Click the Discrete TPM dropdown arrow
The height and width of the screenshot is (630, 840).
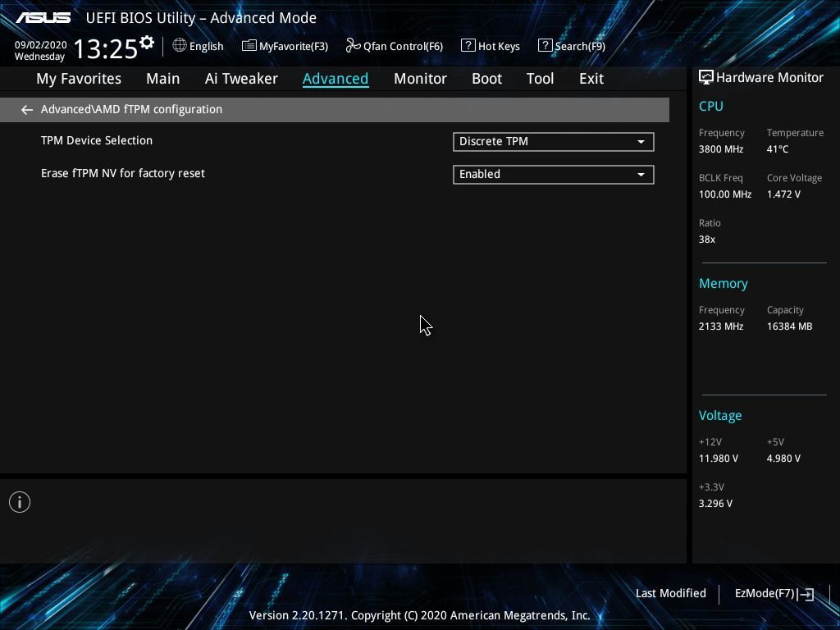tap(641, 142)
